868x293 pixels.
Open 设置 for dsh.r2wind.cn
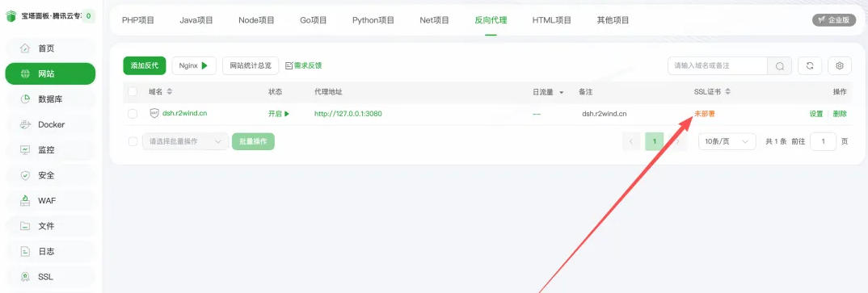pos(816,114)
